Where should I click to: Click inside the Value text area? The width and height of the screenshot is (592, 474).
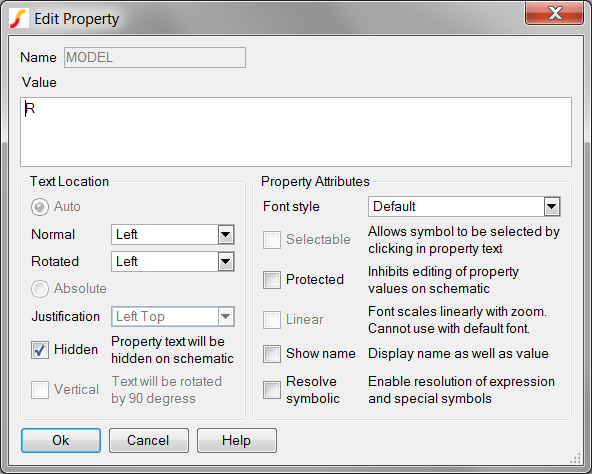[296, 132]
